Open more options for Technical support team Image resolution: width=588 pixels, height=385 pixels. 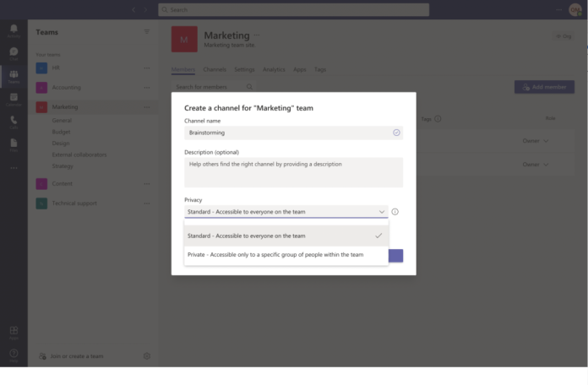tap(147, 203)
